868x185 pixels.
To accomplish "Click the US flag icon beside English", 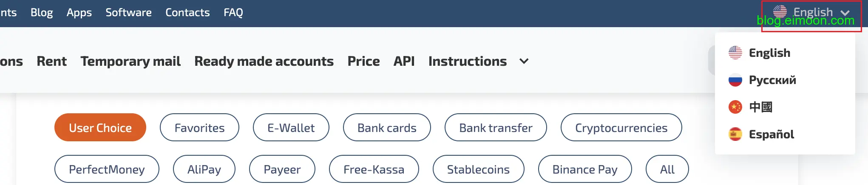I will (x=735, y=53).
